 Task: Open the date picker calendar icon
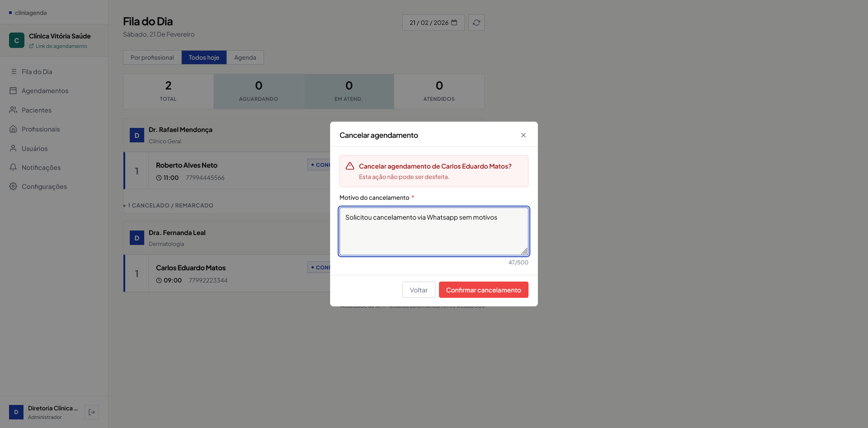[455, 22]
